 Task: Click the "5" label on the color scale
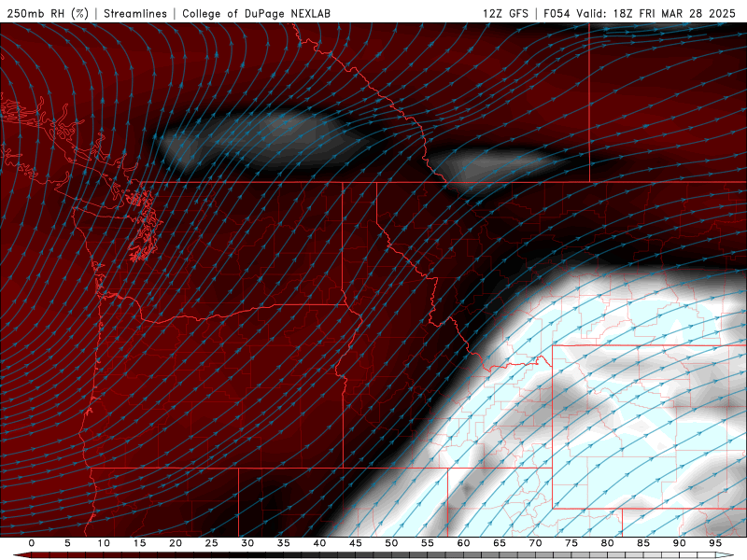coord(67,543)
